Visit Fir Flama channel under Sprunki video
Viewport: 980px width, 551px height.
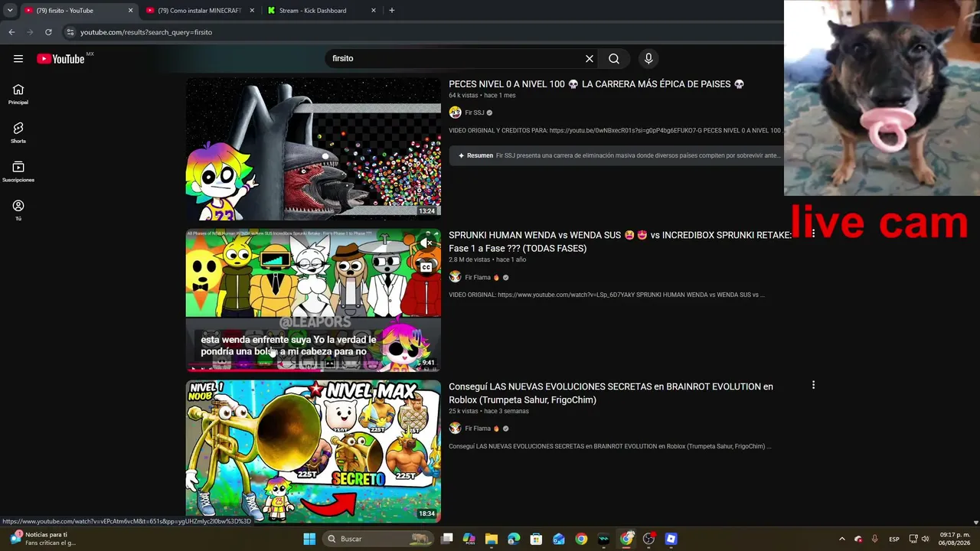pos(478,278)
